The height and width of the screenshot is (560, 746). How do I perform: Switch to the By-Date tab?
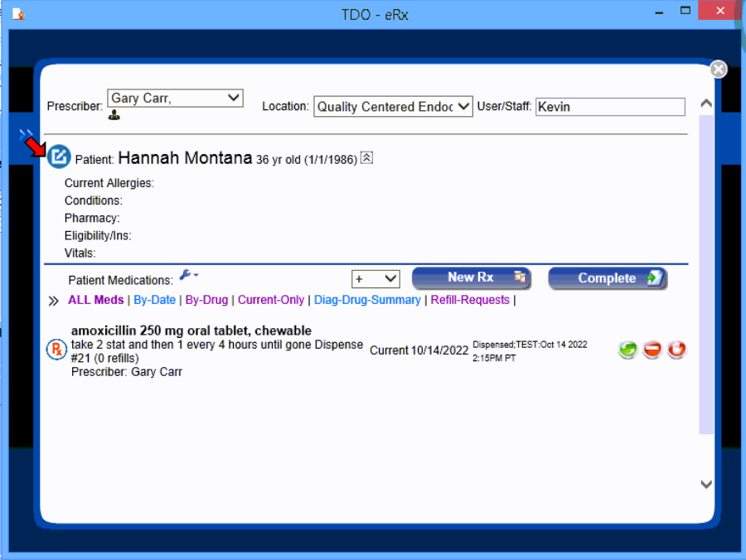(155, 300)
